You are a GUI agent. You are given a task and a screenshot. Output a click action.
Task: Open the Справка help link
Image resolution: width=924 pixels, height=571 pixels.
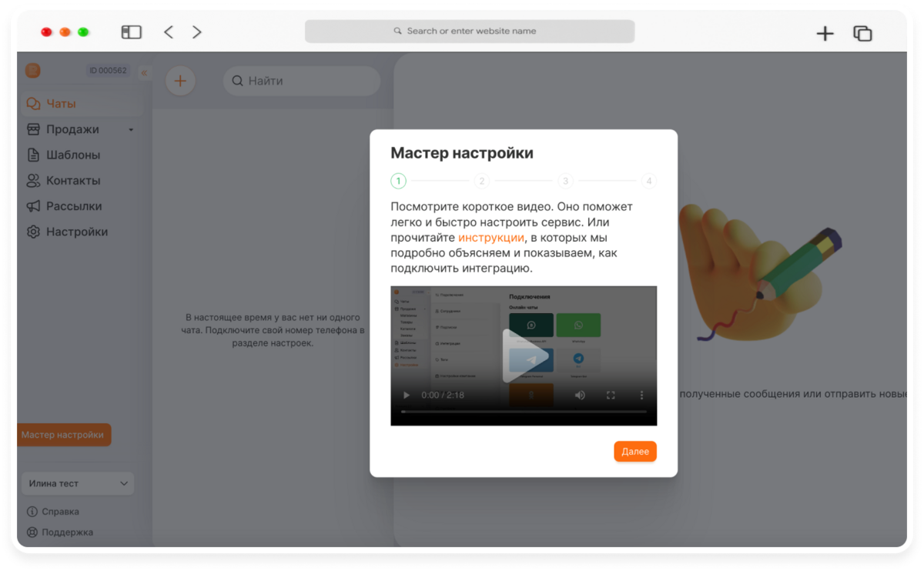click(x=60, y=512)
